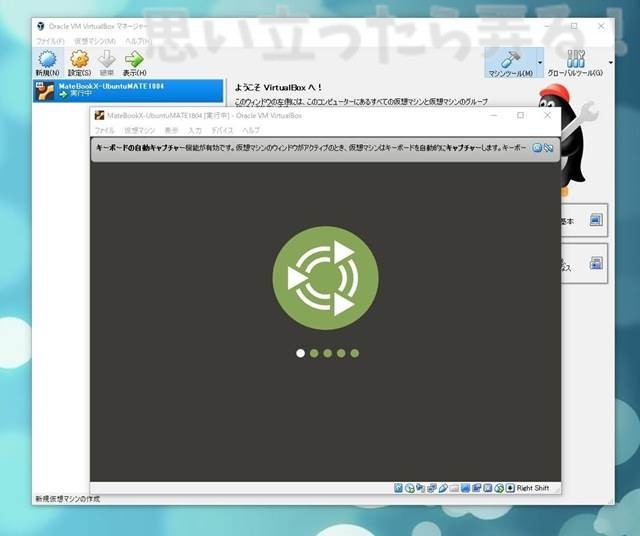The height and width of the screenshot is (536, 640).
Task: Click the New (新規) VM toolbar icon
Action: coord(48,59)
